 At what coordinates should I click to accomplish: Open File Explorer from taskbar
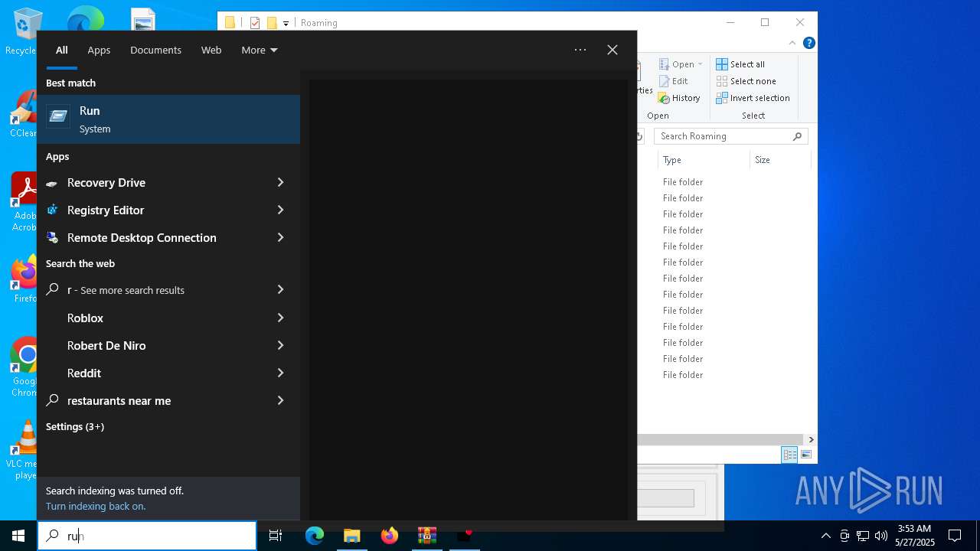coord(351,536)
